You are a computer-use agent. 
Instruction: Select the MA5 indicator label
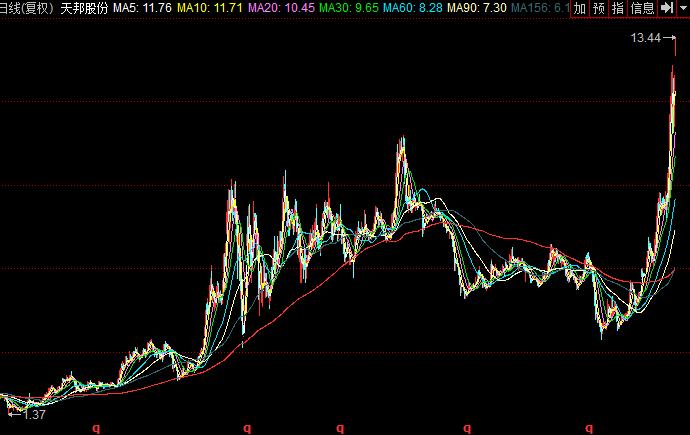point(142,8)
